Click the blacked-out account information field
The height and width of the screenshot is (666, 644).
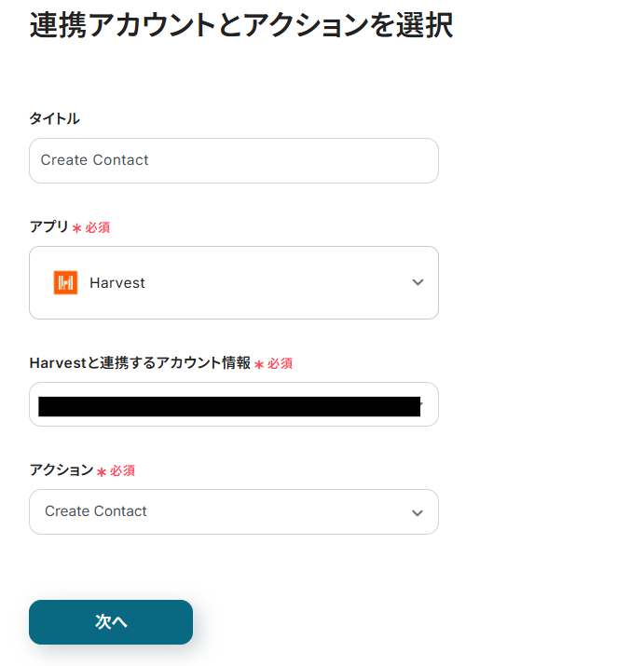[224, 405]
